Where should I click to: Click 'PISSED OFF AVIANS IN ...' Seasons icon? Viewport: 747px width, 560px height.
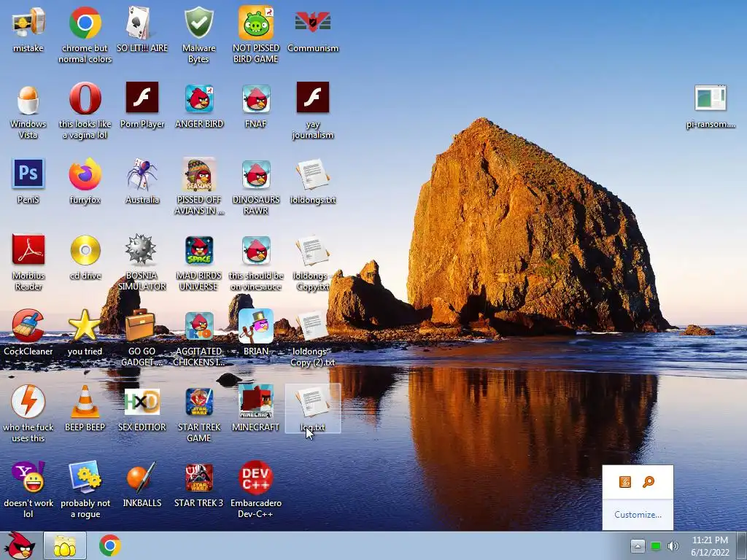pyautogui.click(x=199, y=187)
